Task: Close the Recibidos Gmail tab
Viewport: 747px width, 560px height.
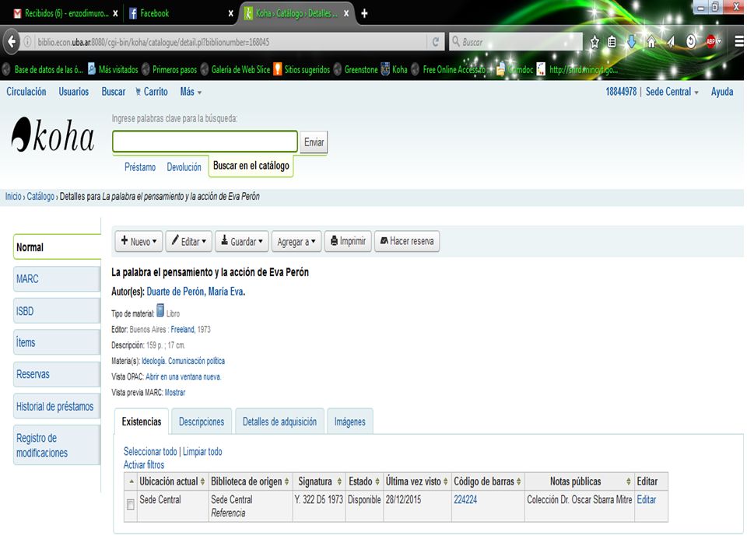Action: pyautogui.click(x=115, y=13)
